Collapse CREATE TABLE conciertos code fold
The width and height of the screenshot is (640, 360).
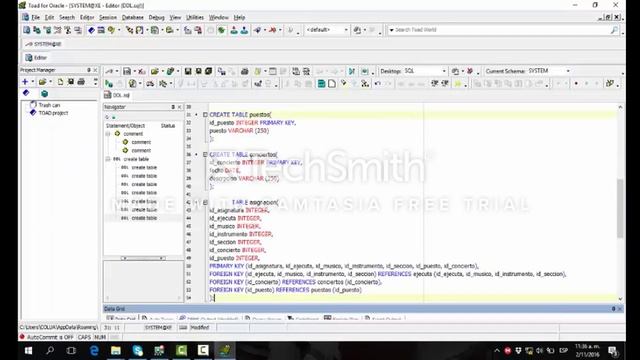tap(205, 155)
